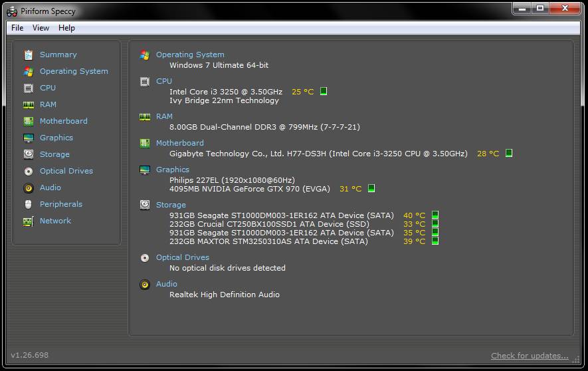Click GPU temperature graph icon next to 31 °C
This screenshot has height=371, width=588.
(x=371, y=188)
